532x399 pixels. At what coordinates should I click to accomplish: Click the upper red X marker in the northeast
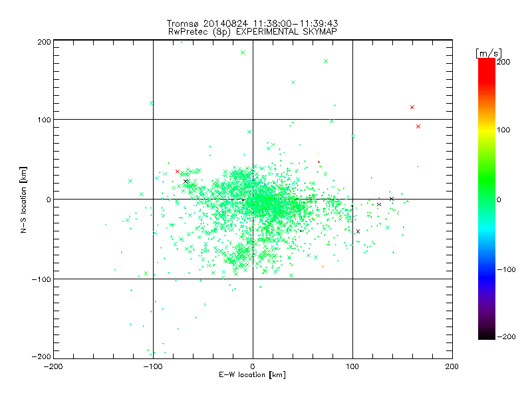(412, 107)
